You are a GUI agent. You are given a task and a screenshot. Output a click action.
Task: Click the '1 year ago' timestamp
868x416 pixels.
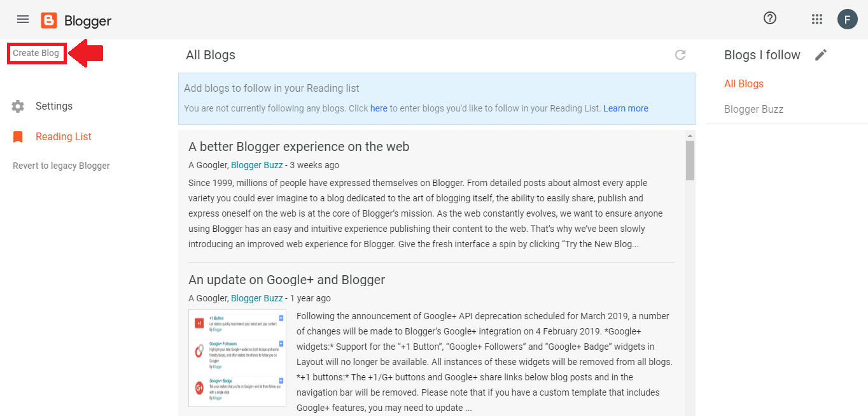[311, 298]
